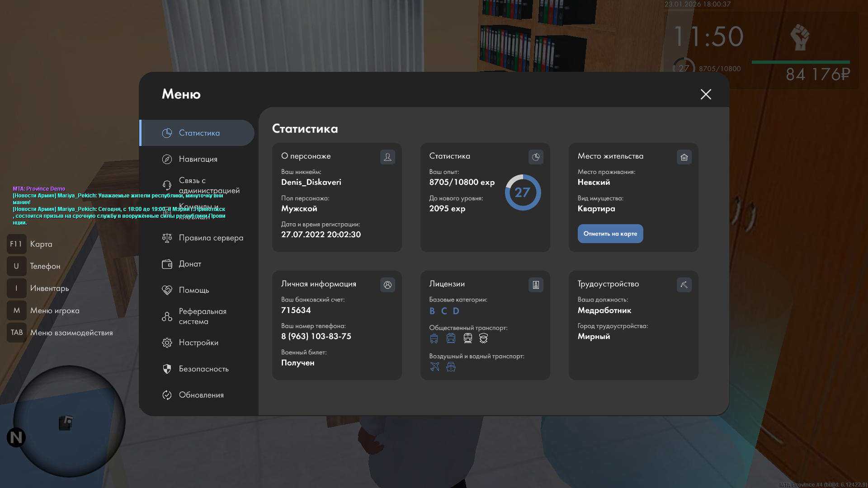Click the boat license icon
868x488 pixels.
click(x=451, y=366)
